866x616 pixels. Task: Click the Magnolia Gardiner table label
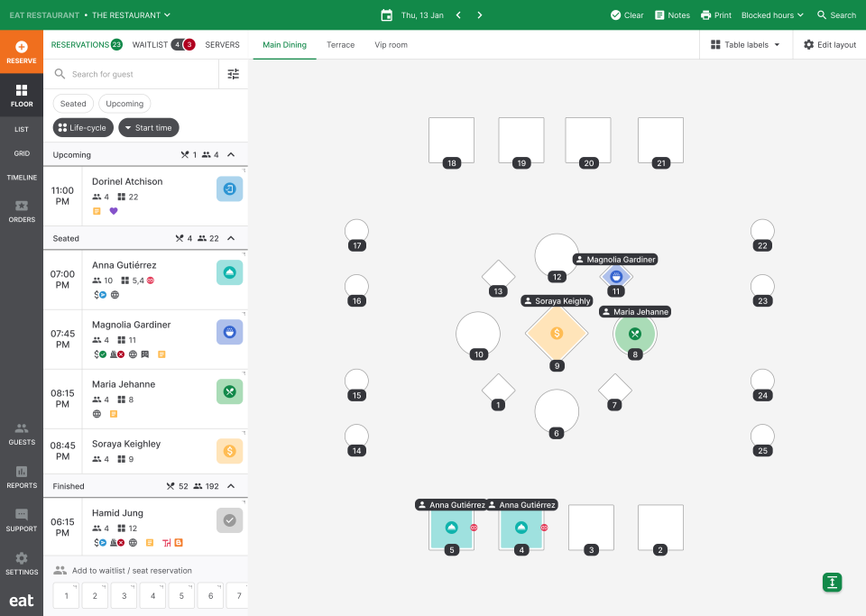point(615,260)
